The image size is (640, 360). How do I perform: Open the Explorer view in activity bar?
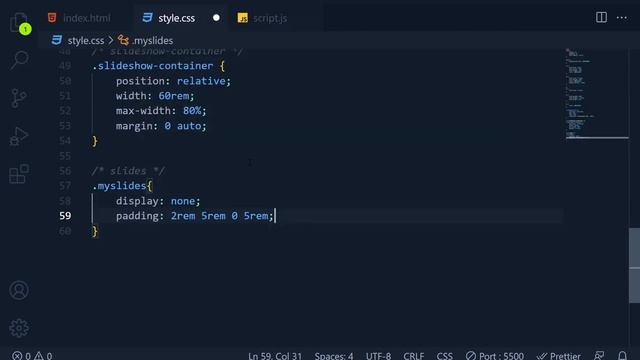[x=19, y=22]
